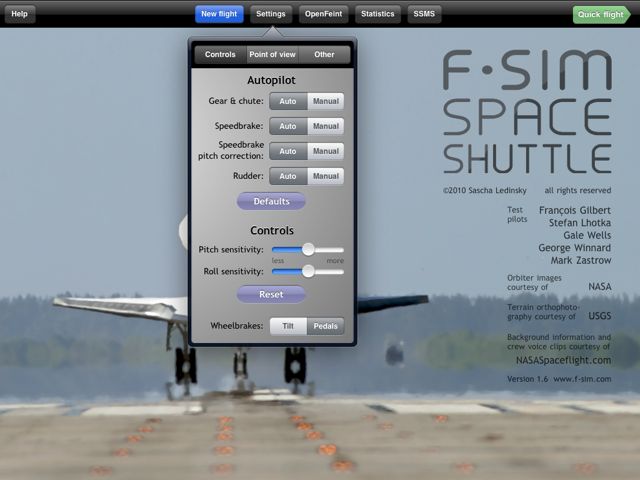
Task: Click the 'USGS' credit text
Action: 600,316
